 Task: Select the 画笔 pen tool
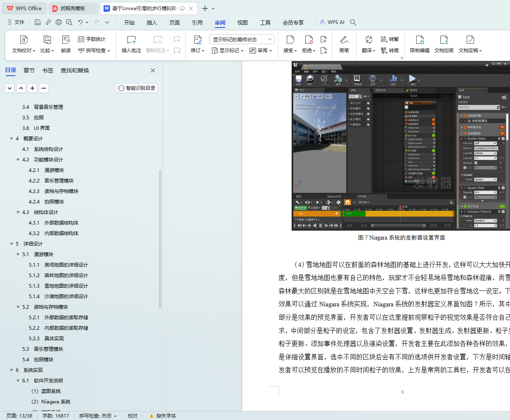point(344,44)
